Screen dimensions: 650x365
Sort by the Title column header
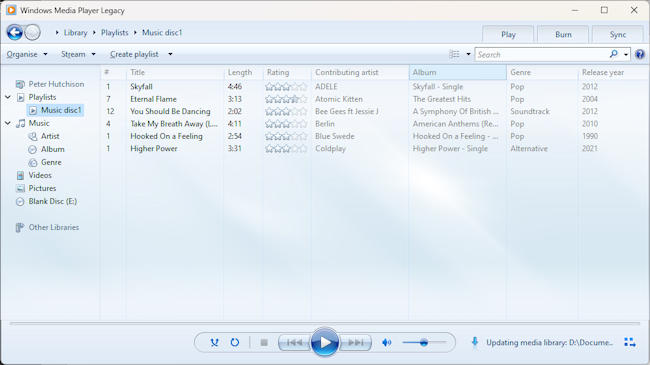[175, 72]
